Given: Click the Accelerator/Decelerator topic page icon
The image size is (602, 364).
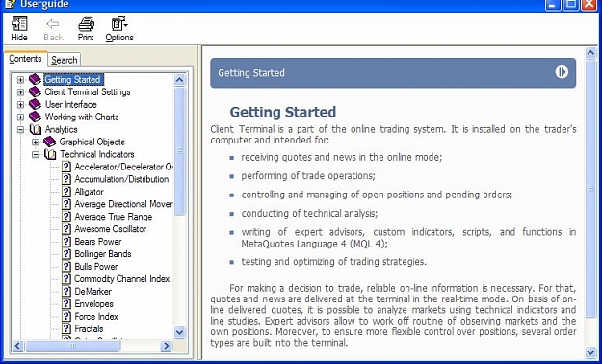Looking at the screenshot, I should (66, 167).
